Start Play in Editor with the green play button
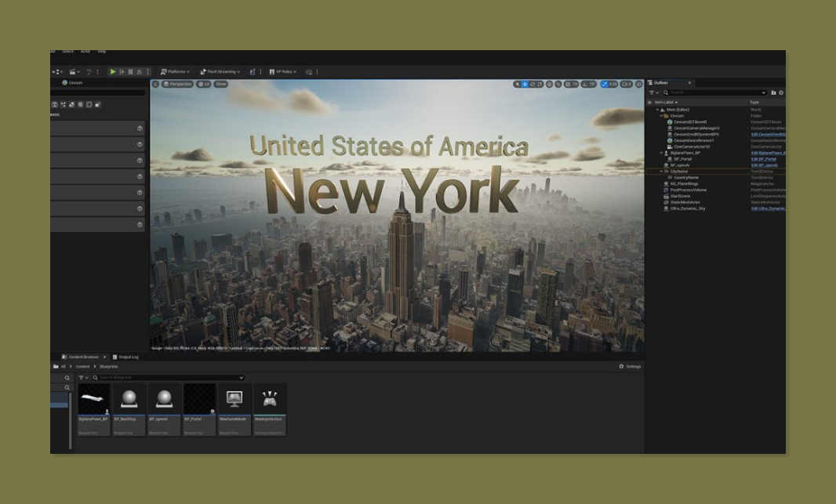The height and width of the screenshot is (504, 836). tap(112, 71)
